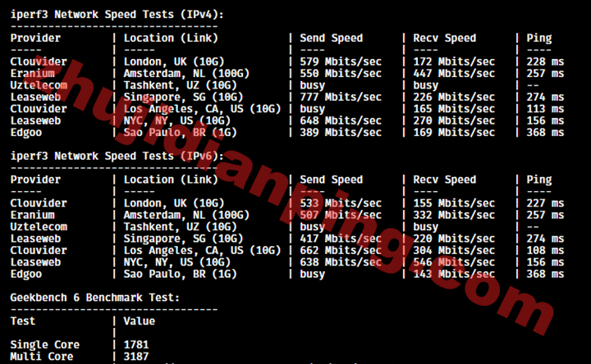
Task: Select the "274 ms" ping in the IPv6 table
Action: [x=545, y=239]
